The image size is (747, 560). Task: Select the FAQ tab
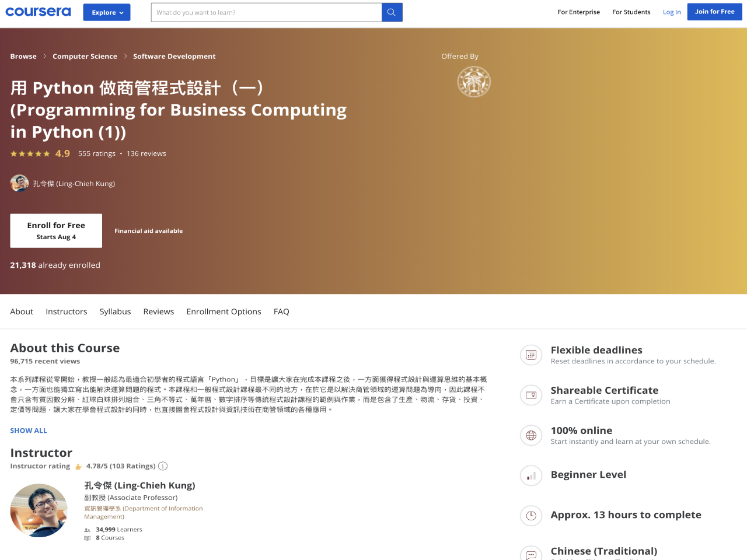[x=281, y=311]
